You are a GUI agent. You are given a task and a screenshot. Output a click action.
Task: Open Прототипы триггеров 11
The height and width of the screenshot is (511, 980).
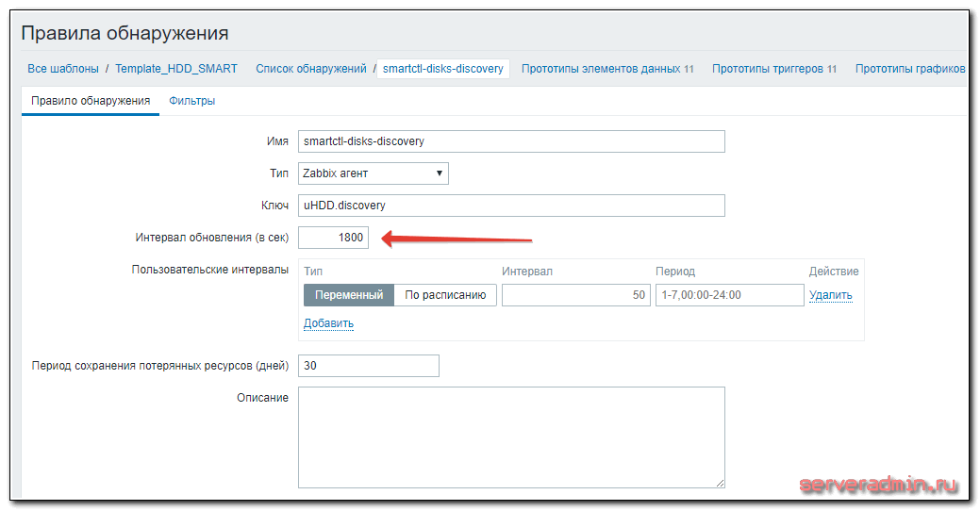774,69
